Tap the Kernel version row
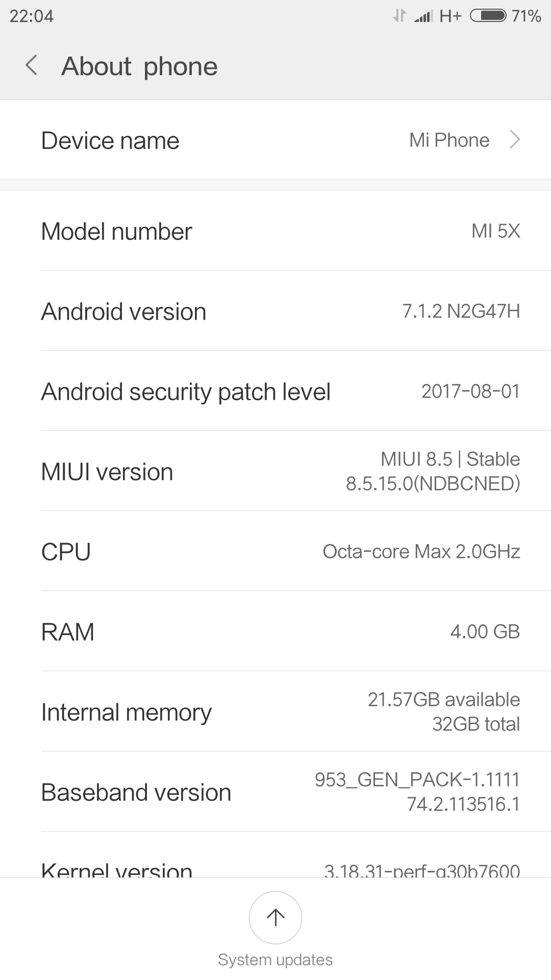Viewport: 551px width, 980px height. point(275,868)
